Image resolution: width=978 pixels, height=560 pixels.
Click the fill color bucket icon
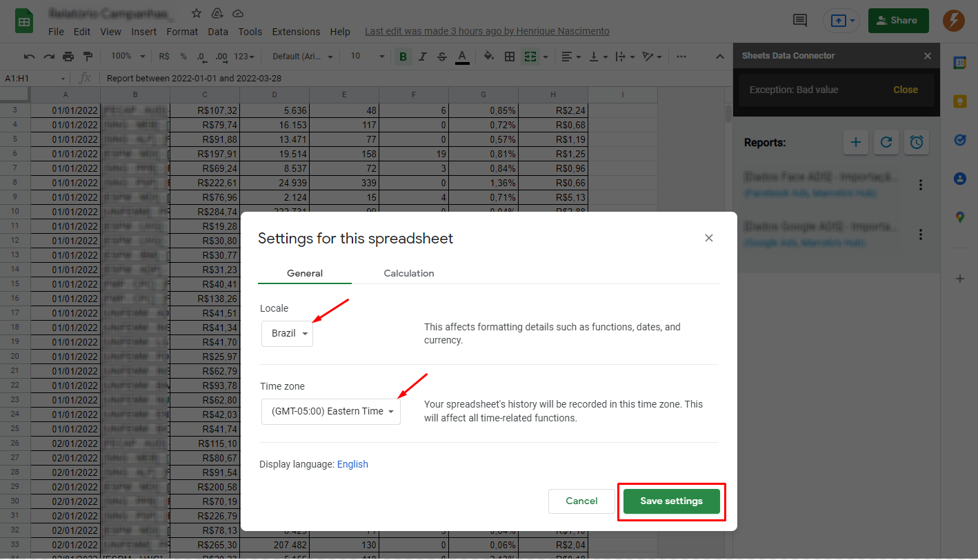pos(489,57)
